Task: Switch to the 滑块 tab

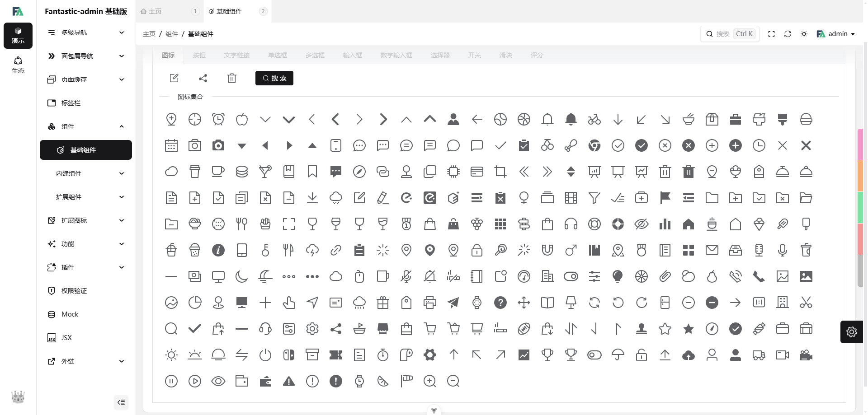Action: (506, 55)
